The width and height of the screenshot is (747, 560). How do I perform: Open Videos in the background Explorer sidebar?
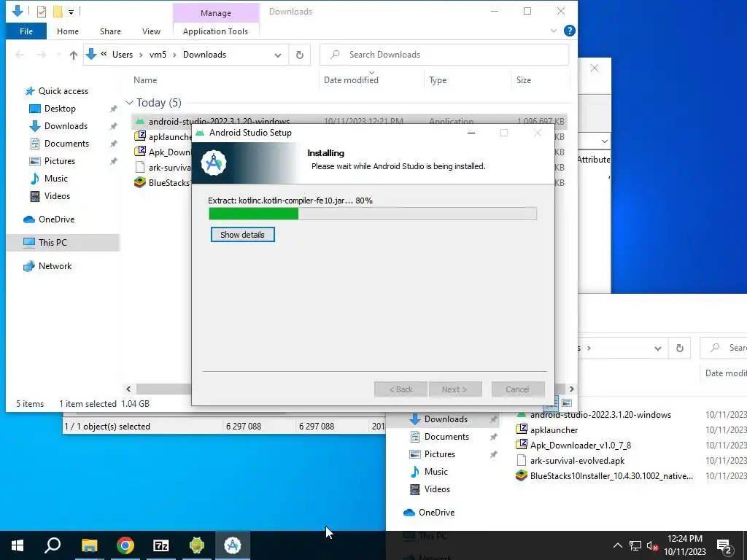pyautogui.click(x=437, y=489)
